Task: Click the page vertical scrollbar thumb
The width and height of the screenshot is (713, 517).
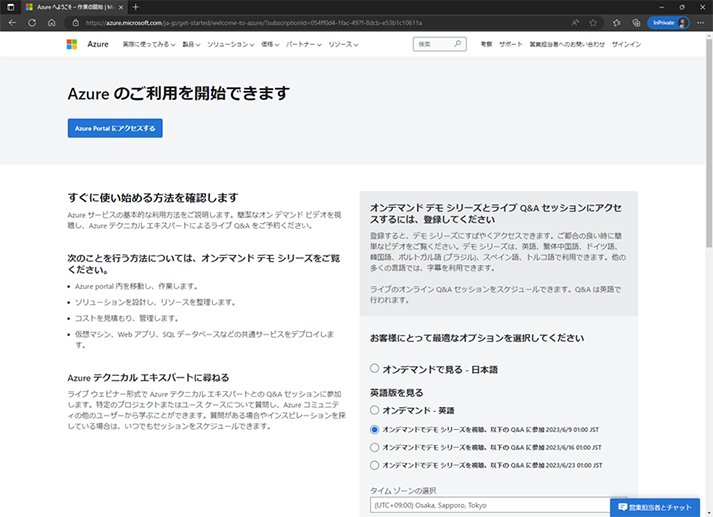Action: (708, 143)
